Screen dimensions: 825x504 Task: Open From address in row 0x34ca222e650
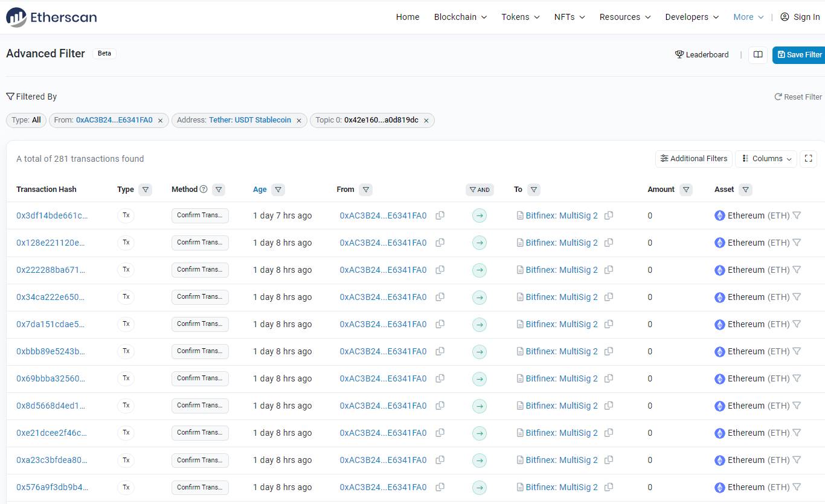click(383, 297)
